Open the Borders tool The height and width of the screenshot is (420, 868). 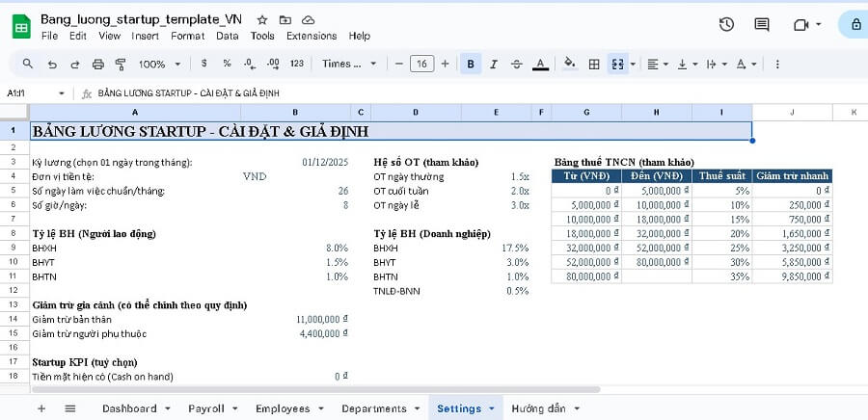594,65
